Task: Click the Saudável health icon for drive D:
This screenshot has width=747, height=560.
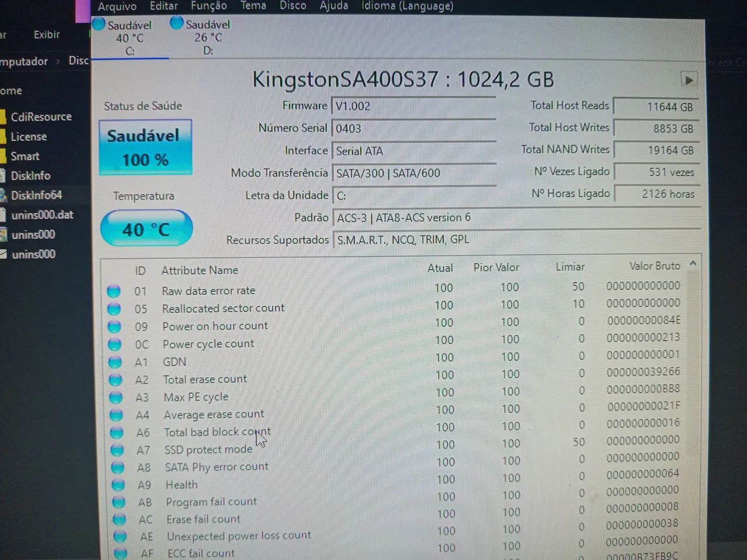Action: pyautogui.click(x=176, y=23)
